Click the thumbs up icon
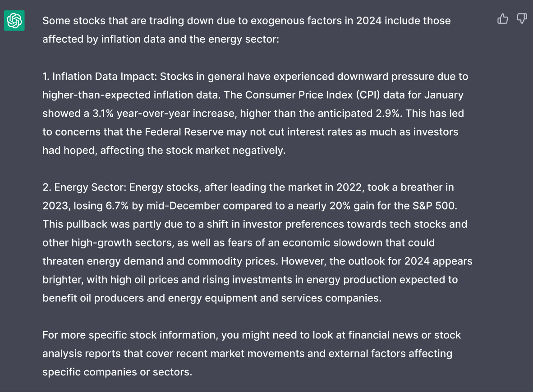The image size is (533, 392). pyautogui.click(x=502, y=18)
